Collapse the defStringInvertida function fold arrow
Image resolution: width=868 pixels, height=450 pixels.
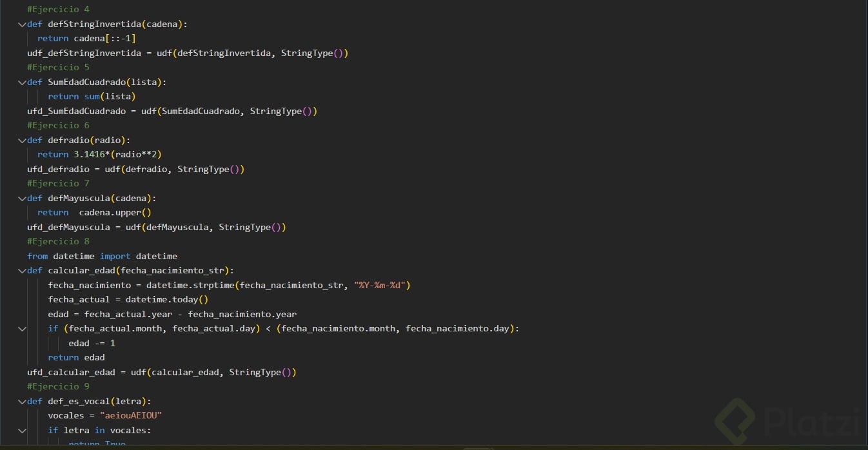22,24
